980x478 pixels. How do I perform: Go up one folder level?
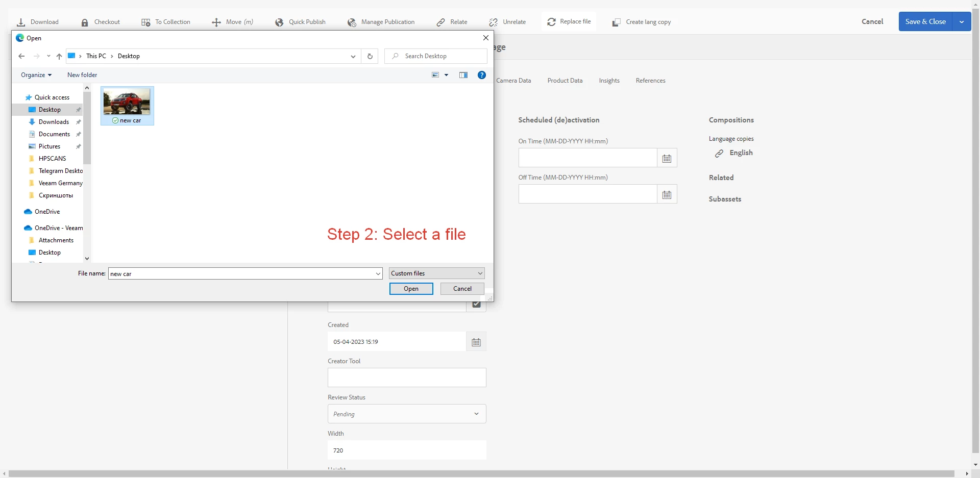click(59, 56)
